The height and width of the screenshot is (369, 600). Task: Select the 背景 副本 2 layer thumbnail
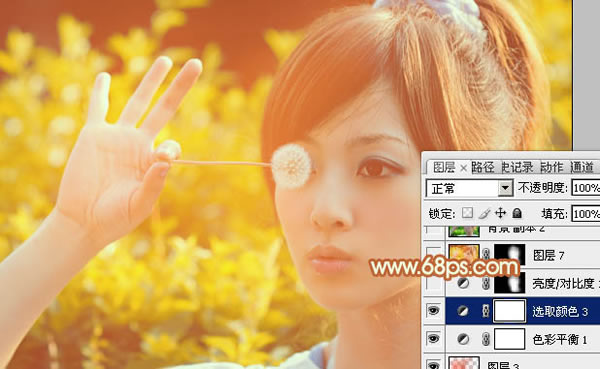pyautogui.click(x=464, y=231)
